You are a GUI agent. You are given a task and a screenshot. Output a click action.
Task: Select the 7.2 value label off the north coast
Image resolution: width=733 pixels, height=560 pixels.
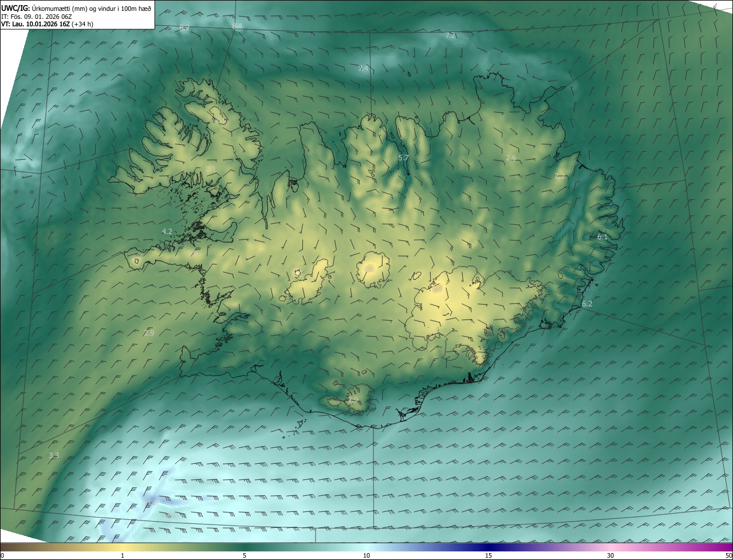(x=451, y=36)
